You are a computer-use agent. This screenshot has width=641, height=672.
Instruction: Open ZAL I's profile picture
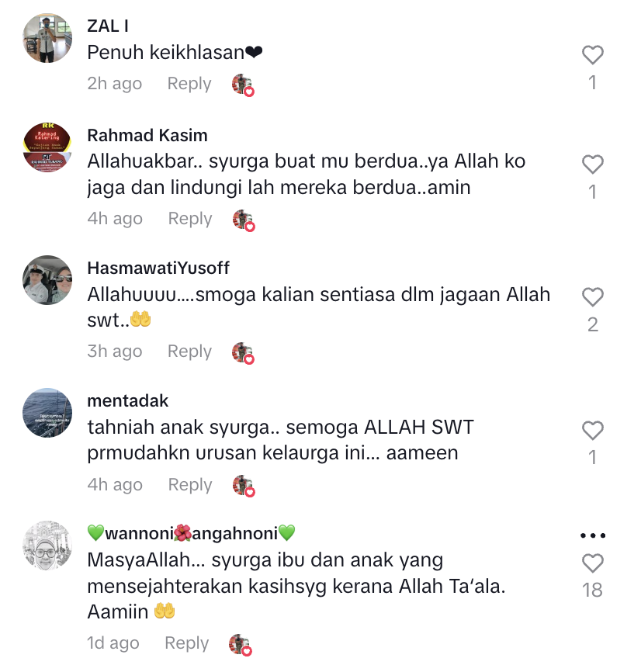[x=47, y=38]
